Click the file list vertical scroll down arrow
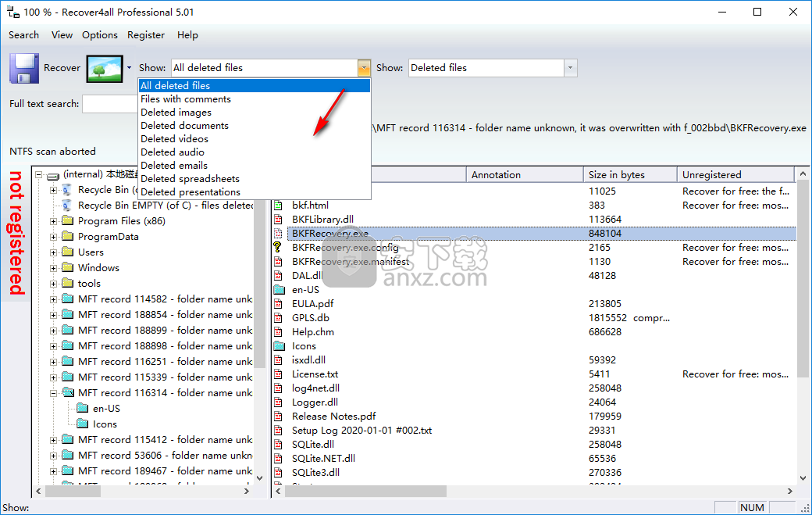 tap(803, 477)
